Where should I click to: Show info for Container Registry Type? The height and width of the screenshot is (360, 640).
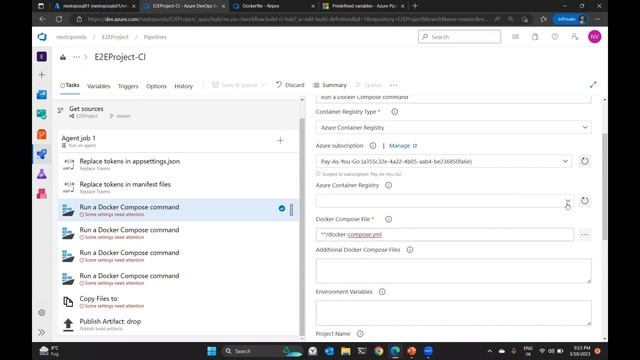pos(395,112)
